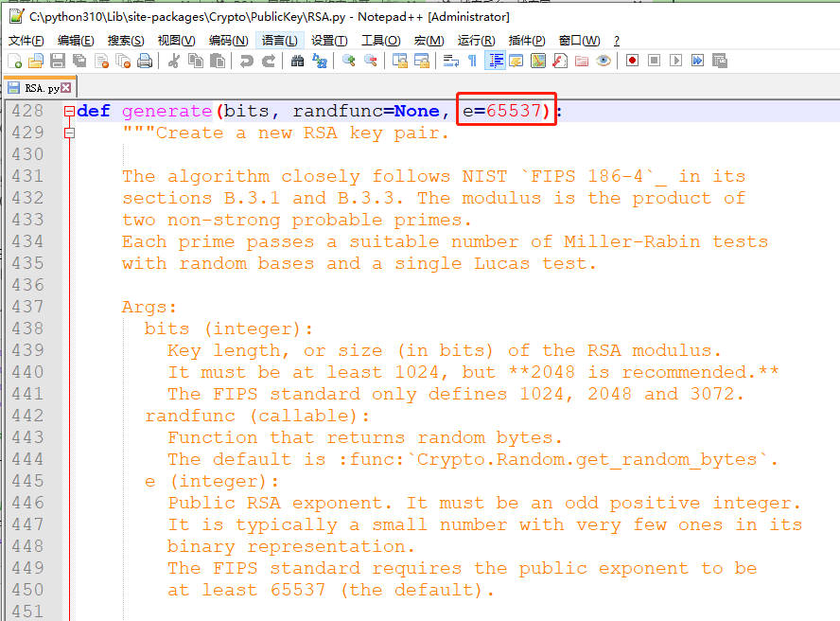
Task: Click the Close All documents icon
Action: point(123,62)
